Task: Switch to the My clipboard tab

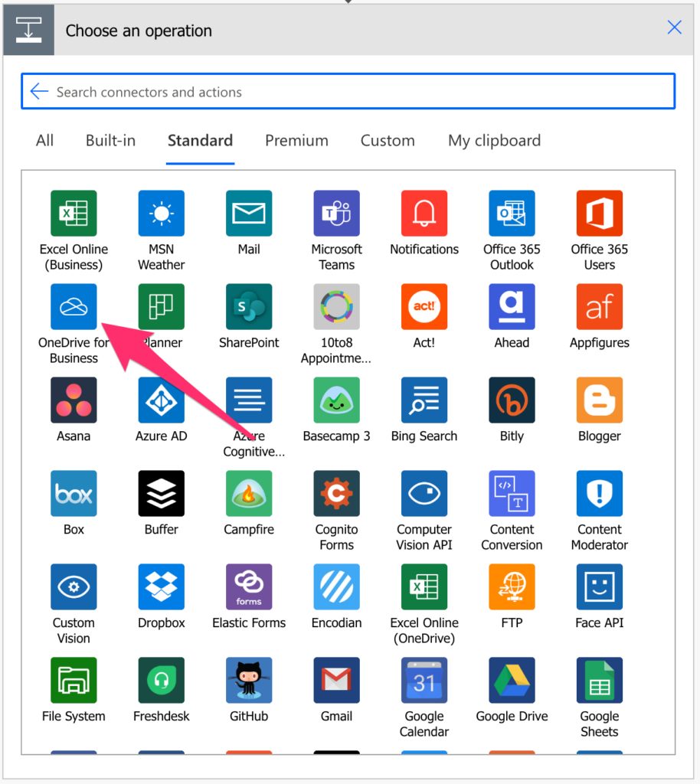Action: pyautogui.click(x=493, y=141)
